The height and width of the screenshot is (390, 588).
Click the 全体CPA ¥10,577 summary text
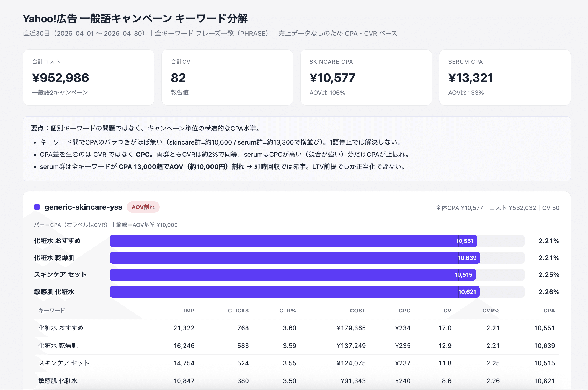[459, 208]
